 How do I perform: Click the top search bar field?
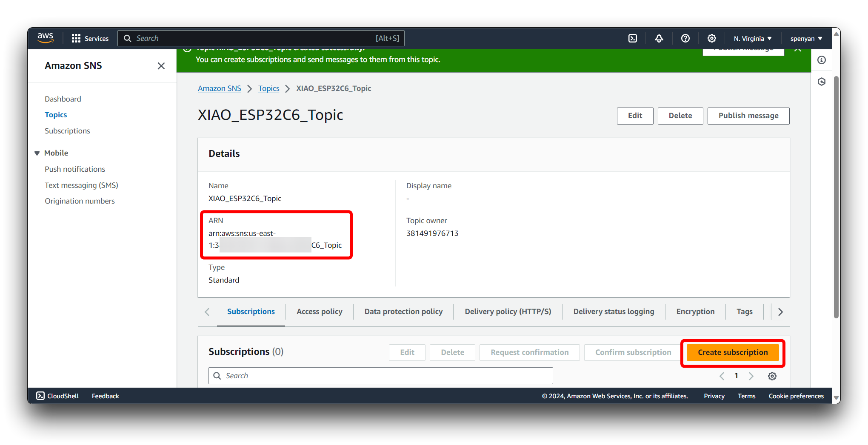pyautogui.click(x=261, y=38)
